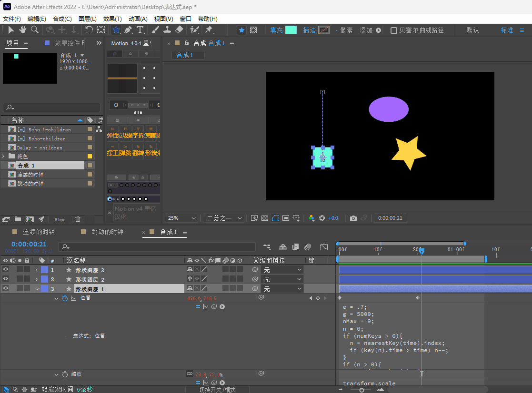This screenshot has width=532, height=393.
Task: Click the 切换开关/模式 button
Action: [x=217, y=390]
